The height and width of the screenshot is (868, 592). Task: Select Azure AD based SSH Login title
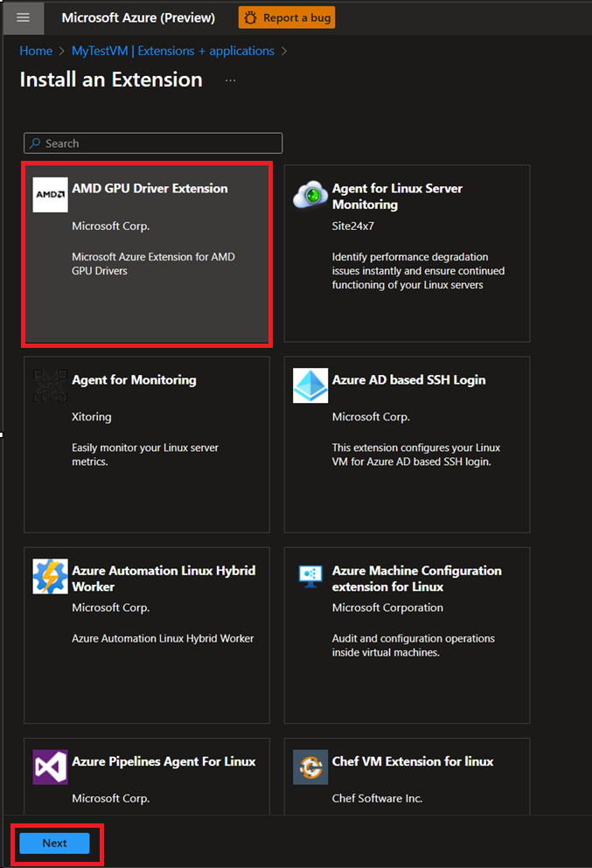point(408,379)
